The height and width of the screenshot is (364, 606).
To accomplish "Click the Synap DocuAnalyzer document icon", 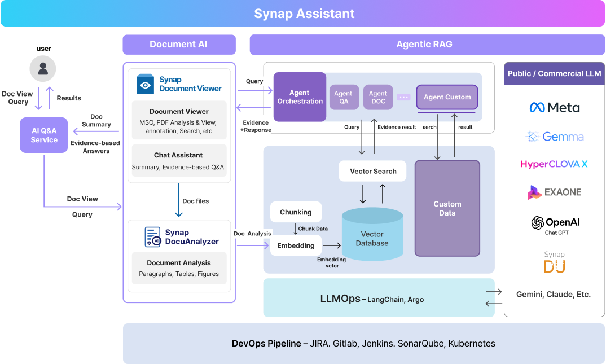I will coord(152,237).
